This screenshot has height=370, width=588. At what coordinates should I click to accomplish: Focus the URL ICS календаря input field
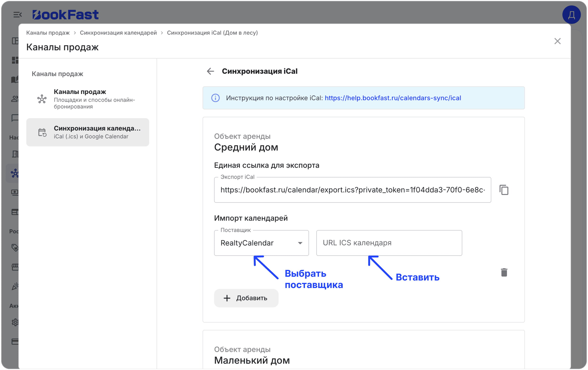point(389,243)
